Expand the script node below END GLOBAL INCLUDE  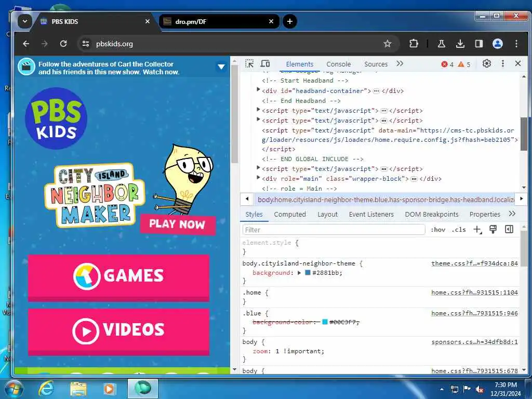258,168
